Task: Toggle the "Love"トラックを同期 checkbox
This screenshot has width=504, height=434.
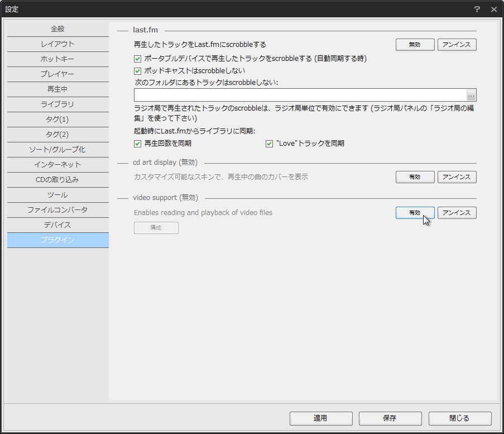Action: [x=269, y=143]
